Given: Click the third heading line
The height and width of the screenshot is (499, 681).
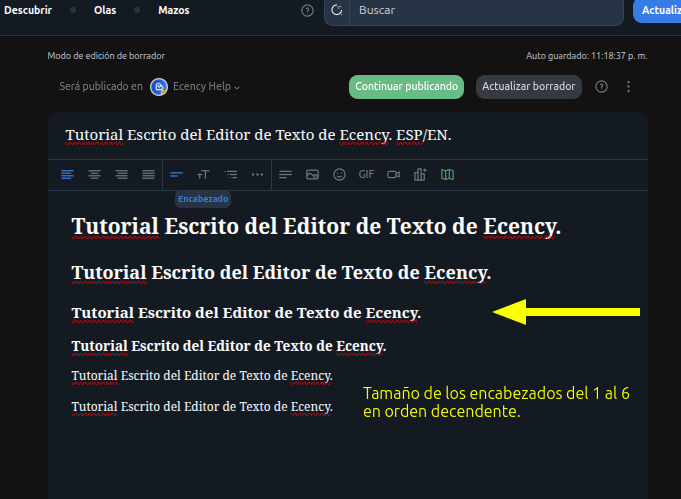Looking at the screenshot, I should (246, 313).
